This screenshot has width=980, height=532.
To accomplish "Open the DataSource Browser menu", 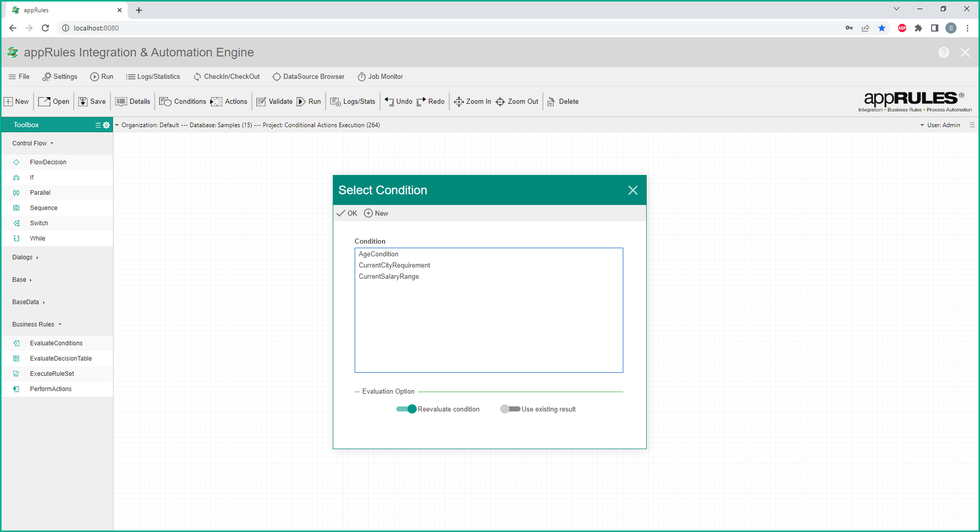I will click(x=308, y=77).
